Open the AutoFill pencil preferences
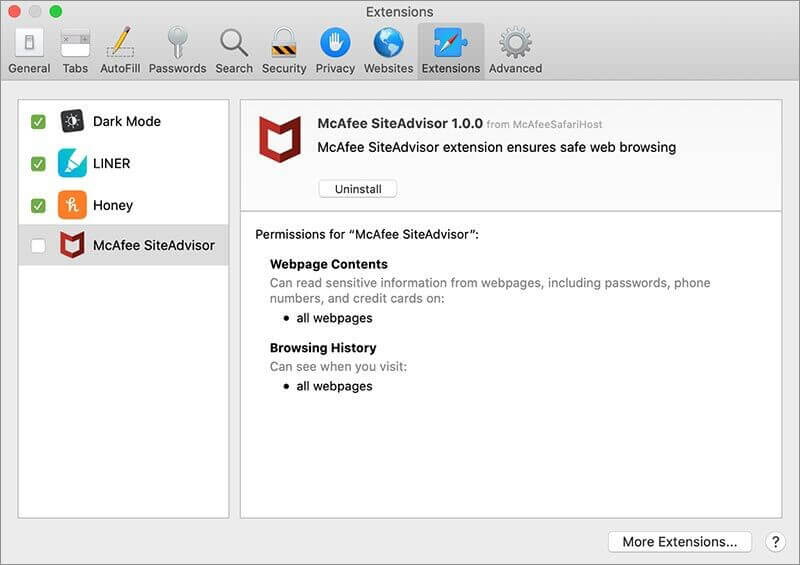 coord(120,51)
